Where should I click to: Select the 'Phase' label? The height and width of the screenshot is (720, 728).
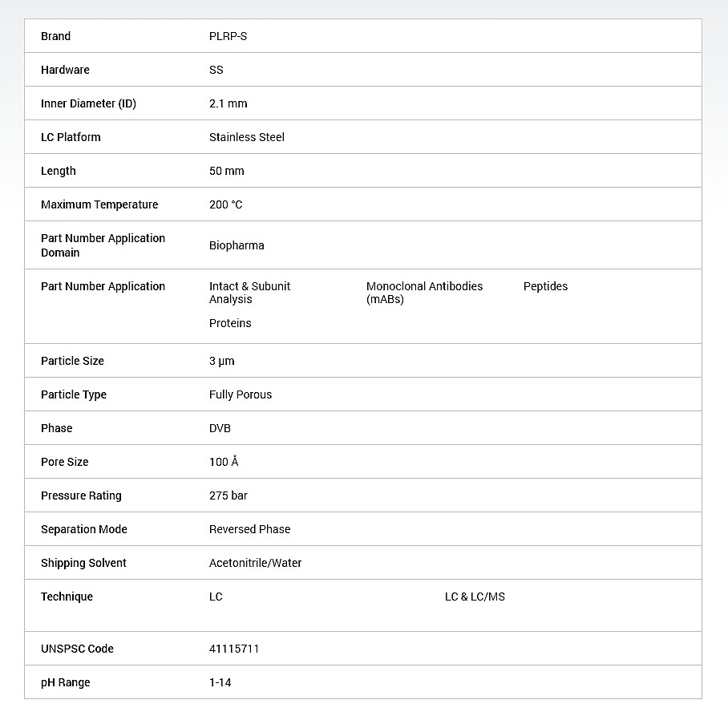pos(57,428)
